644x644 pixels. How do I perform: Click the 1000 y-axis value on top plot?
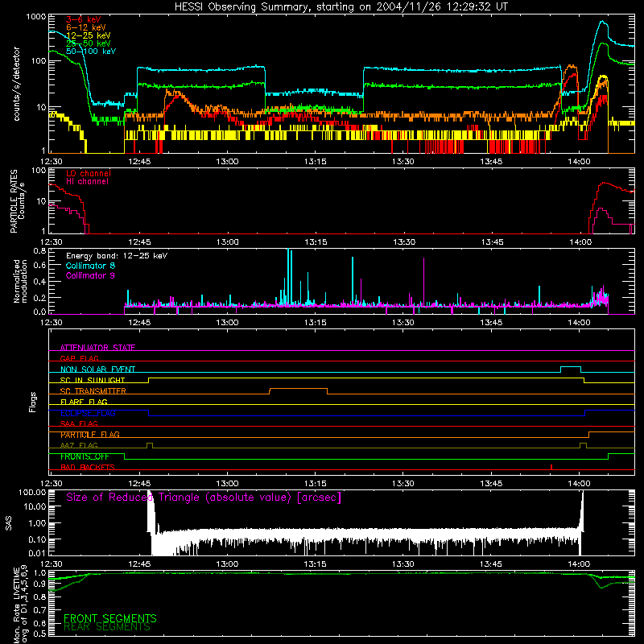pyautogui.click(x=36, y=17)
